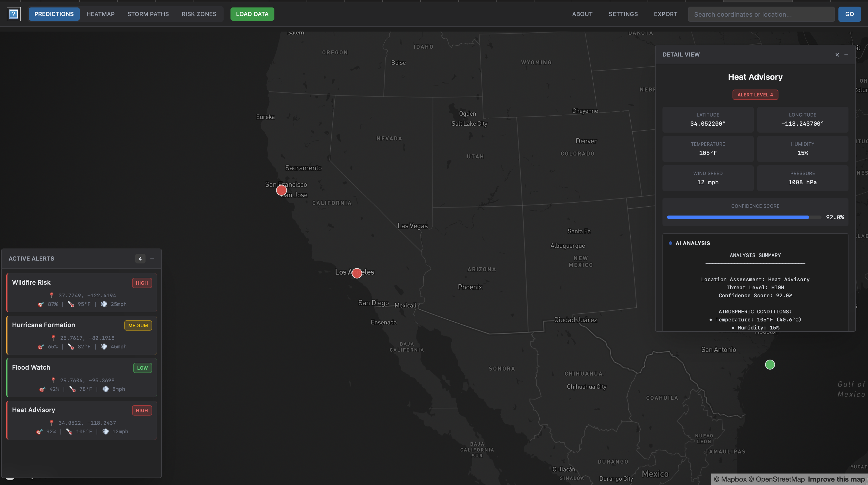Click the red San Francisco map marker
This screenshot has height=485, width=868.
[x=281, y=190]
